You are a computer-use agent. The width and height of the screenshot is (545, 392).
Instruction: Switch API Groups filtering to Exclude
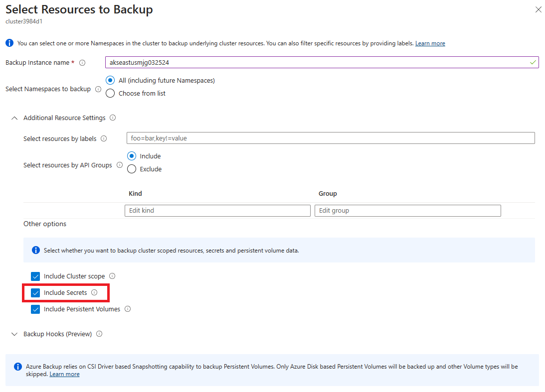(x=131, y=169)
